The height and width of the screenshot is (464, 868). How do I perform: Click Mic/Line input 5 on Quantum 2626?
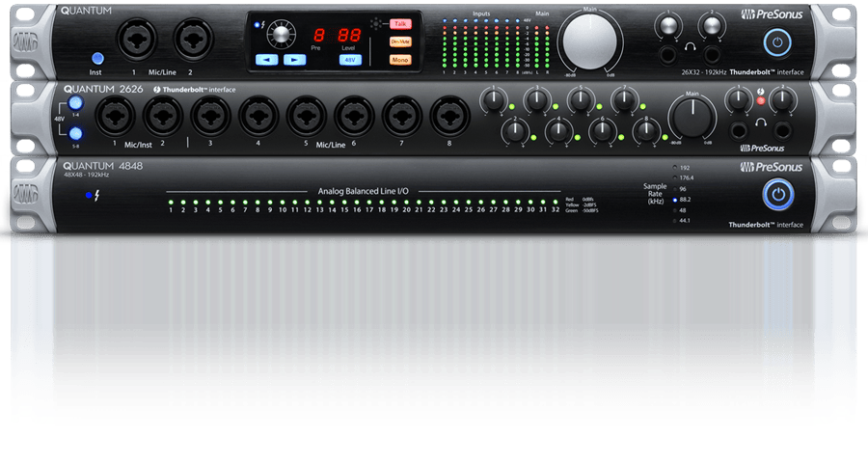[306, 117]
